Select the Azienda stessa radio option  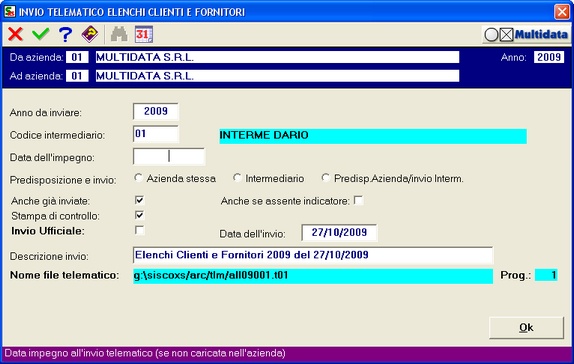tap(138, 178)
